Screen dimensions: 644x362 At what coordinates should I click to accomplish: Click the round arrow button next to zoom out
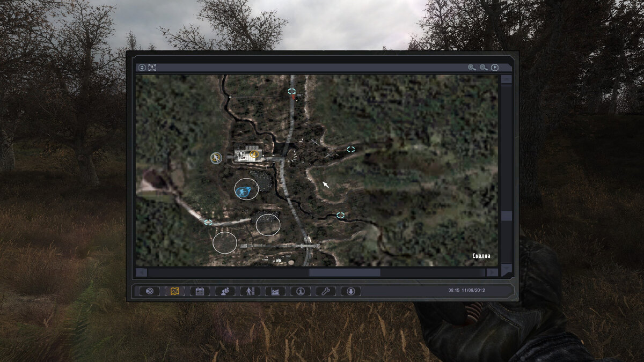[495, 68]
